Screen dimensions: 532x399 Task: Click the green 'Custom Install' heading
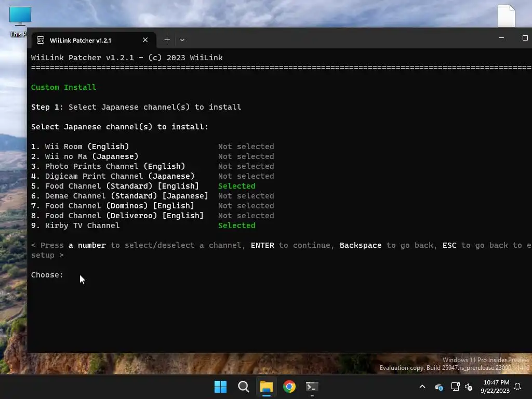(64, 87)
